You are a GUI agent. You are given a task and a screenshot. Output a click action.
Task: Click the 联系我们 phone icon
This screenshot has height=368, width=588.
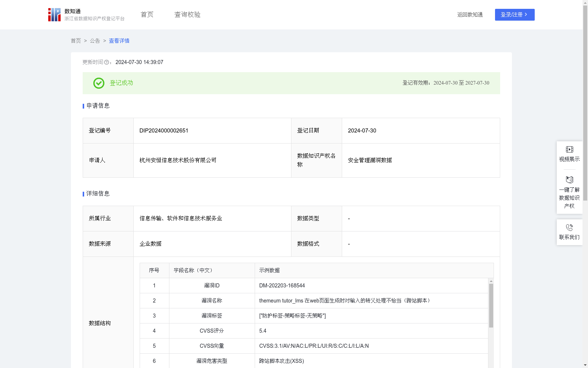pyautogui.click(x=569, y=227)
